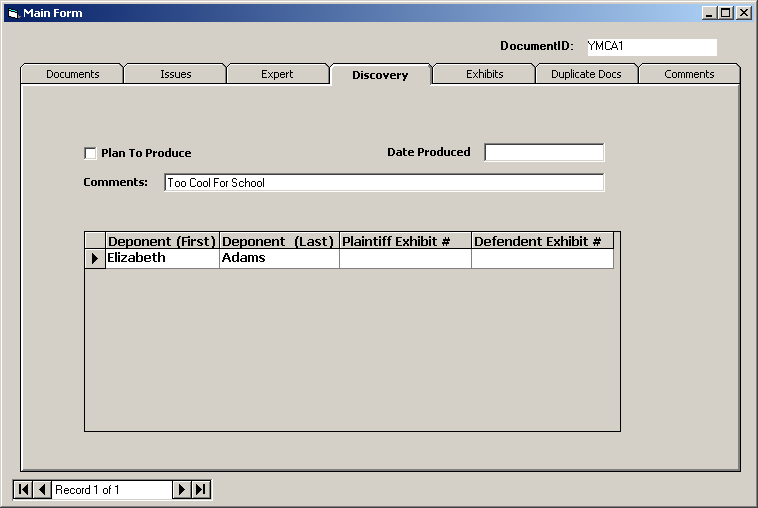Screen dimensions: 758x508
Task: Click the Comments text field
Action: click(x=384, y=182)
